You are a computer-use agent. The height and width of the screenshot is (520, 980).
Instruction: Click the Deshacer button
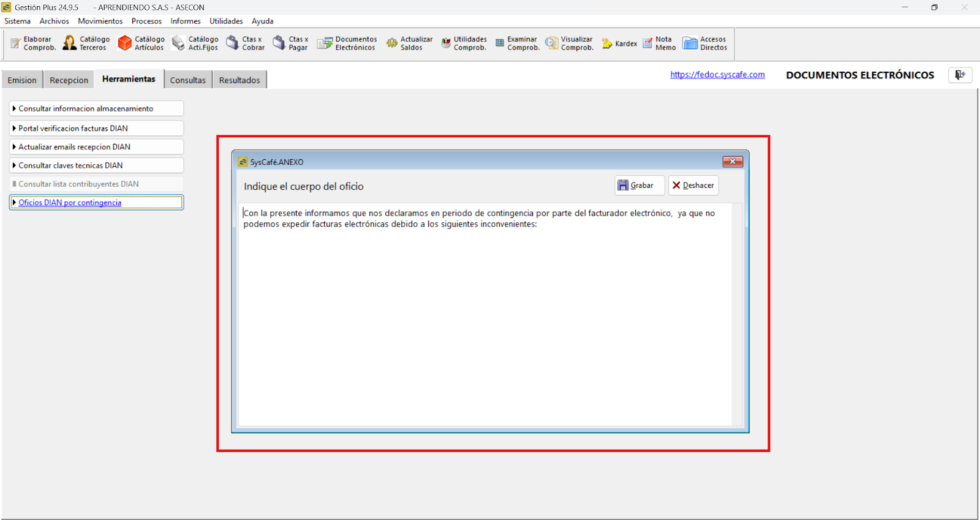coord(693,186)
